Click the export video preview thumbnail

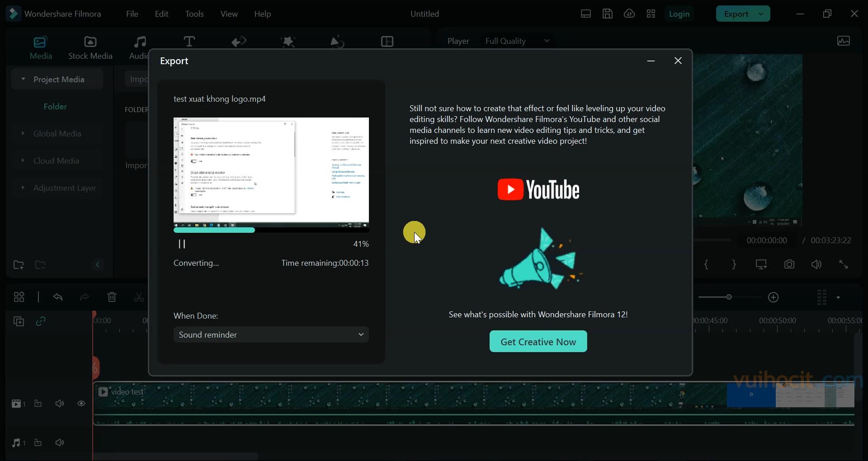(x=271, y=172)
